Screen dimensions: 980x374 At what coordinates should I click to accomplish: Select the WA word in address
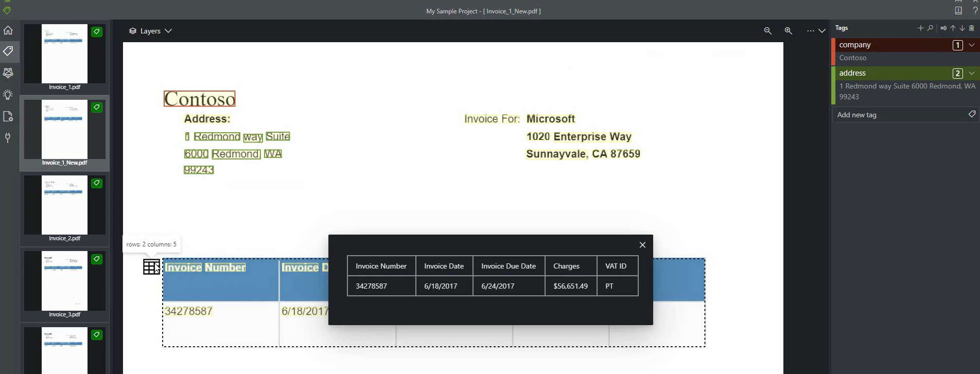click(273, 154)
